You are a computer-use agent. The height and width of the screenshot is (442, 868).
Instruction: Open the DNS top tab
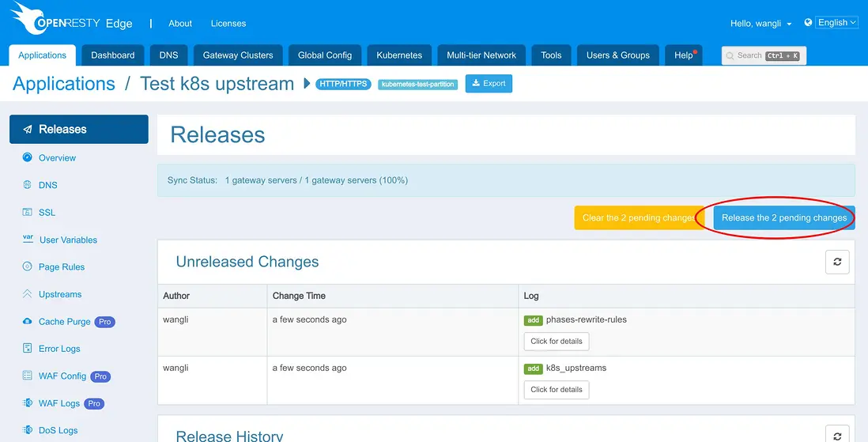169,55
